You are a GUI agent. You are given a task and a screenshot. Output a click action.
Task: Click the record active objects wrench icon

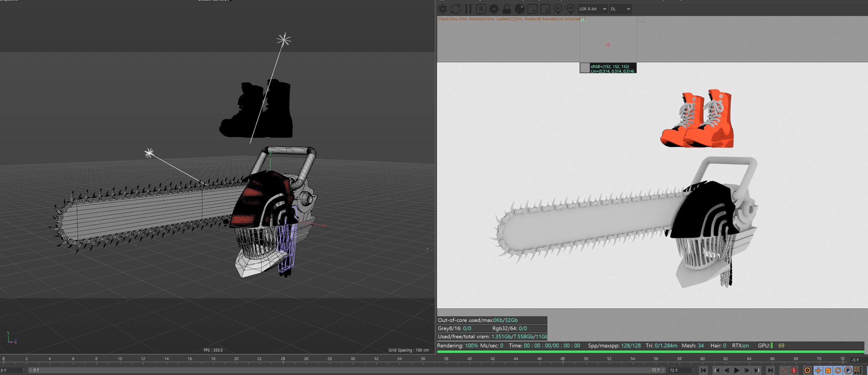coord(784,370)
